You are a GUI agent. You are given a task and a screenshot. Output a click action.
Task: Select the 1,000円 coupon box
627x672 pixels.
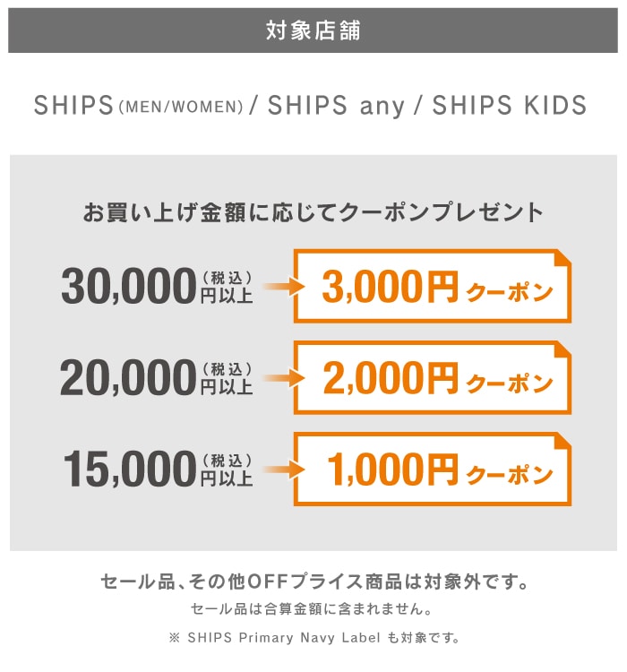pos(432,469)
